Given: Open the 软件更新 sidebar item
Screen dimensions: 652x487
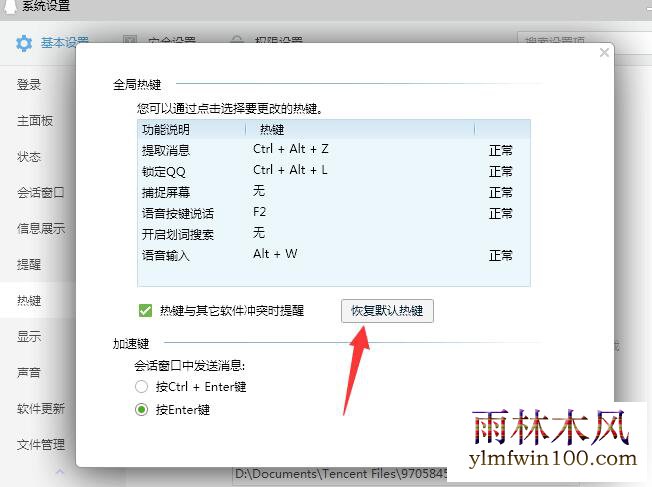Looking at the screenshot, I should (41, 408).
